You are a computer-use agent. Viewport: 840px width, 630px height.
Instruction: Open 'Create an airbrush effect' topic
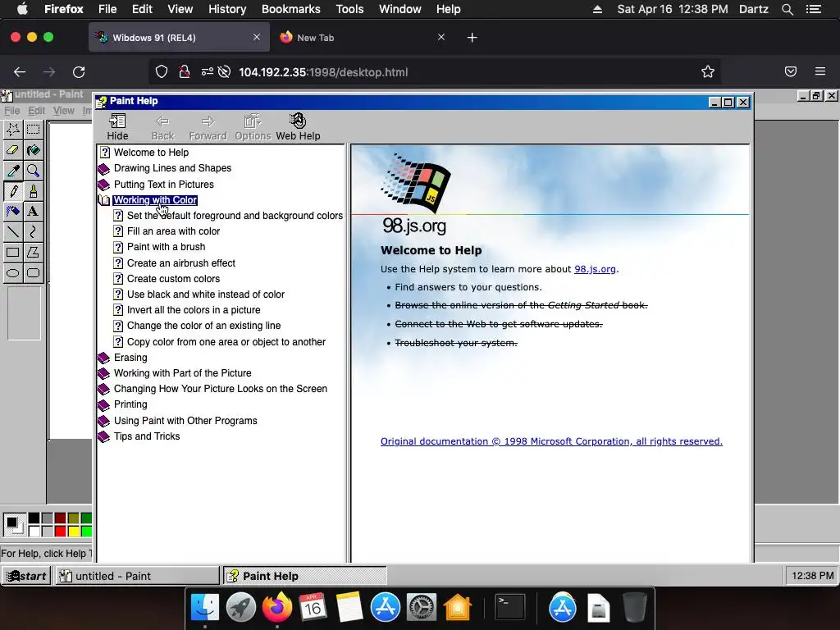181,263
